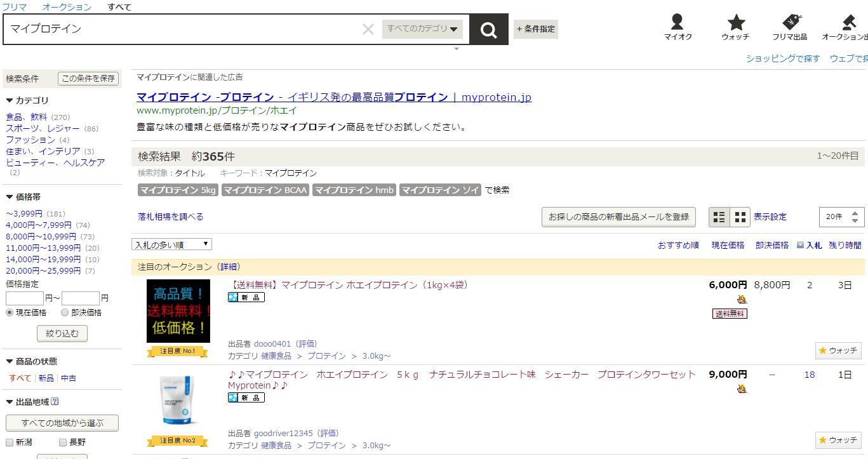Expand the small arrow below the search bar

click(456, 49)
